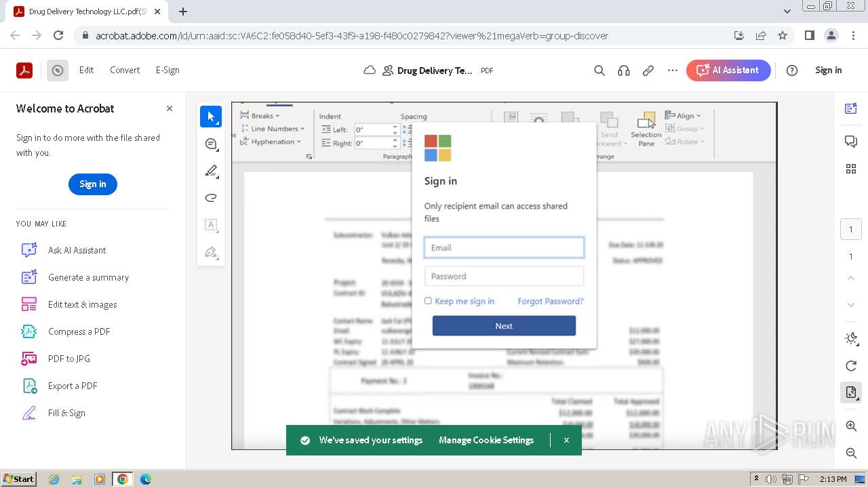The height and width of the screenshot is (488, 868).
Task: Open Internet Explorer from taskbar
Action: 54,479
